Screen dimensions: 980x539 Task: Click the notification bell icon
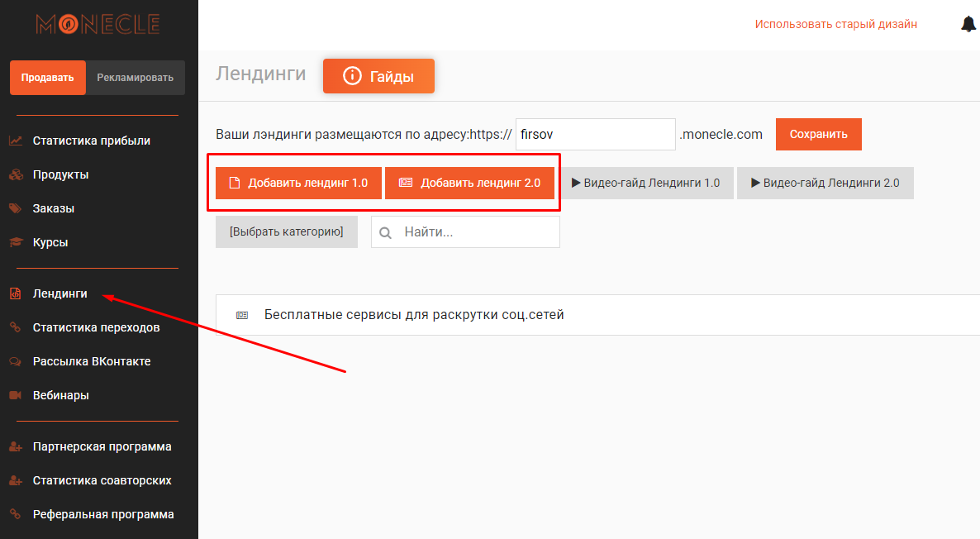click(x=968, y=24)
